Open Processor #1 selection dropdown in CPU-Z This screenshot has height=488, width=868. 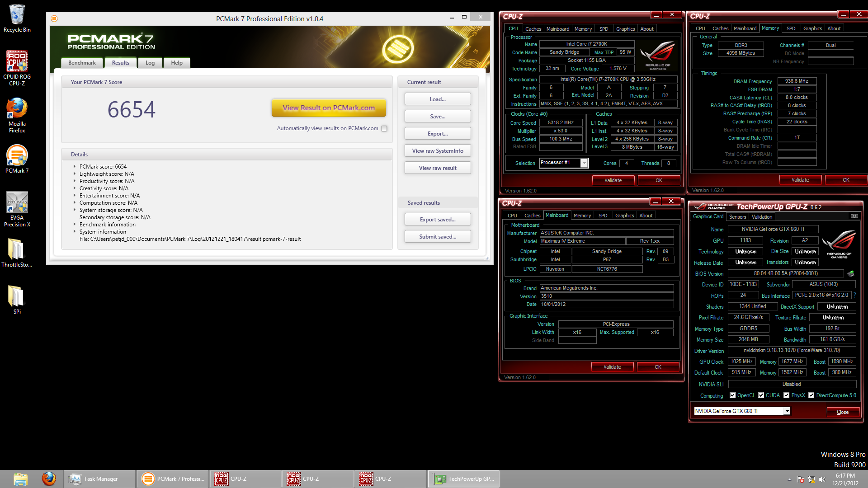pos(584,163)
